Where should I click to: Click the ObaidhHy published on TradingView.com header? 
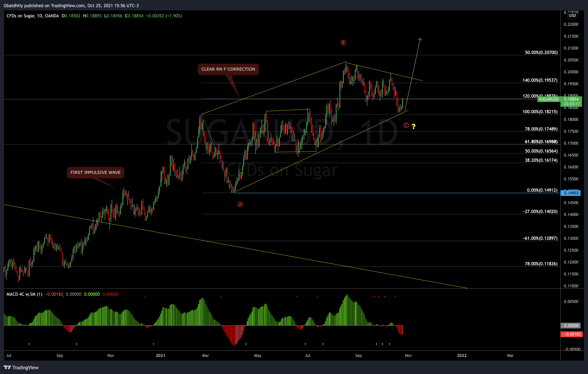click(71, 5)
